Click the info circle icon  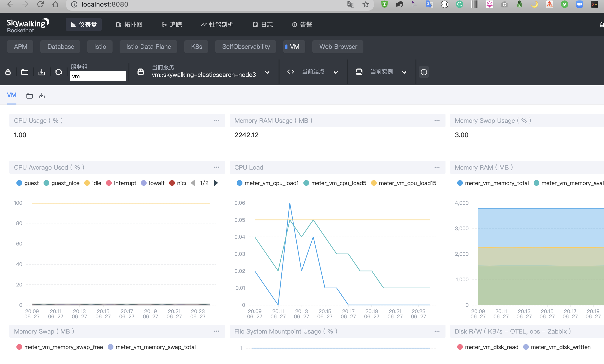(424, 72)
